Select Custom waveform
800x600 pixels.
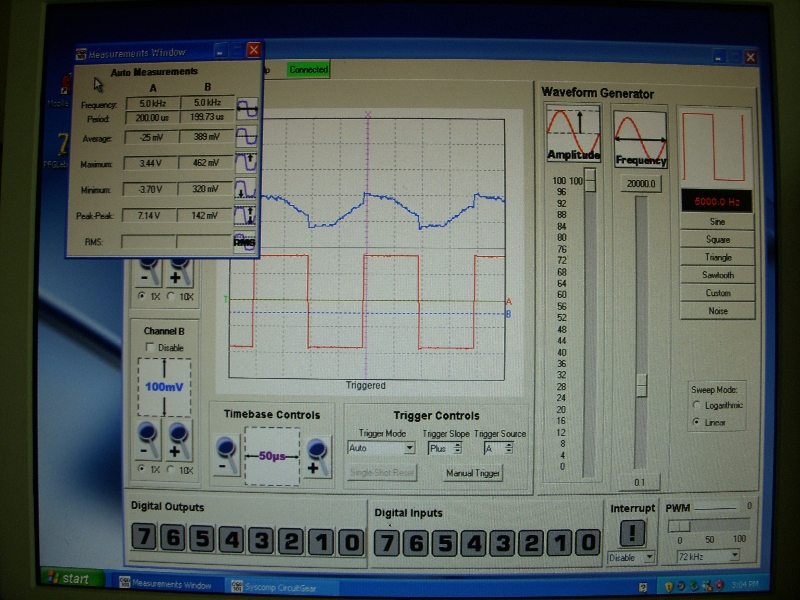718,293
